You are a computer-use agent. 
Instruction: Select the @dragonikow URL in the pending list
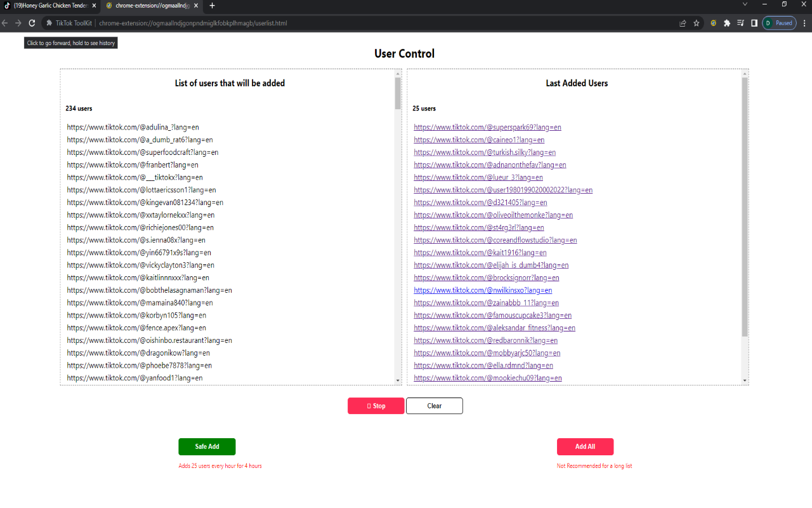(138, 353)
